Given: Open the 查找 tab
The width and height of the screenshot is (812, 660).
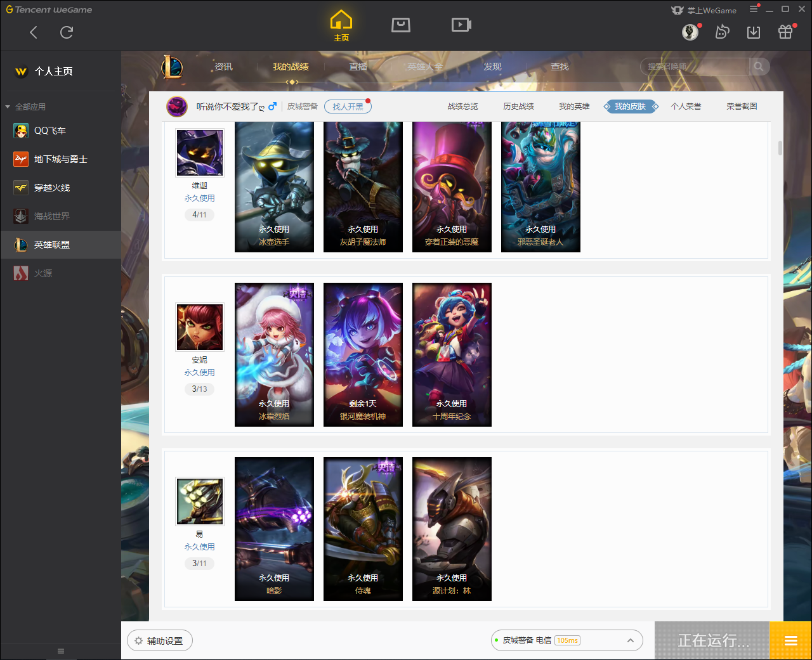Looking at the screenshot, I should click(560, 67).
